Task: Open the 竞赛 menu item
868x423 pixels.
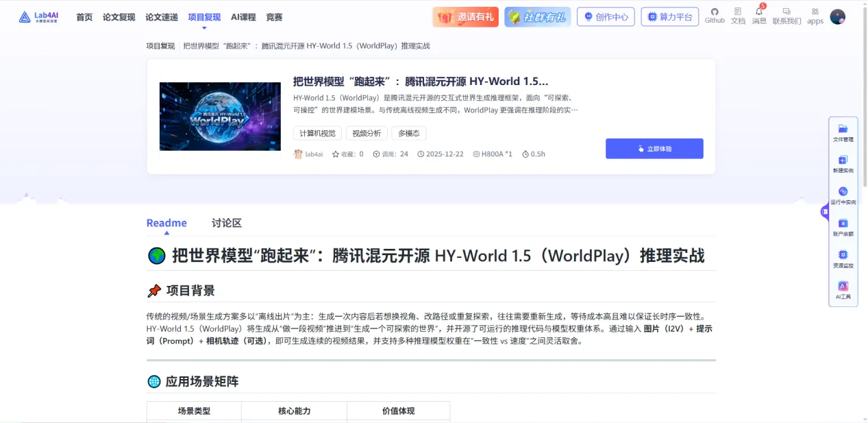Action: [x=274, y=17]
